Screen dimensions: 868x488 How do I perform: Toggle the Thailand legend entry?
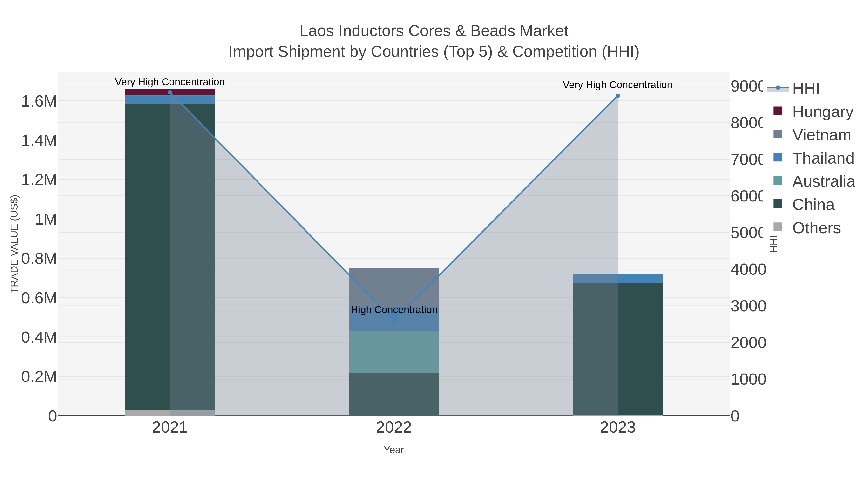(814, 158)
